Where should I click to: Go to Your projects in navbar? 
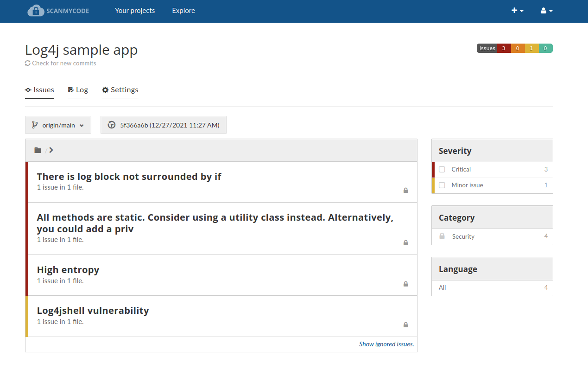click(x=135, y=11)
